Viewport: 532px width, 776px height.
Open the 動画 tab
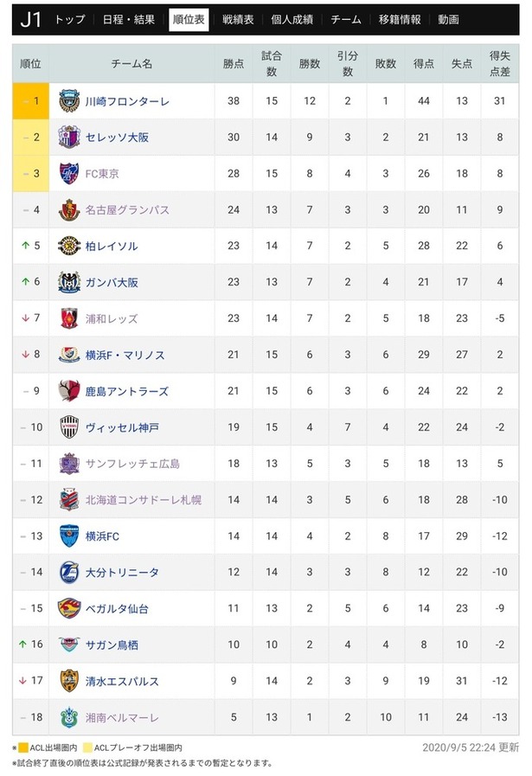point(448,20)
